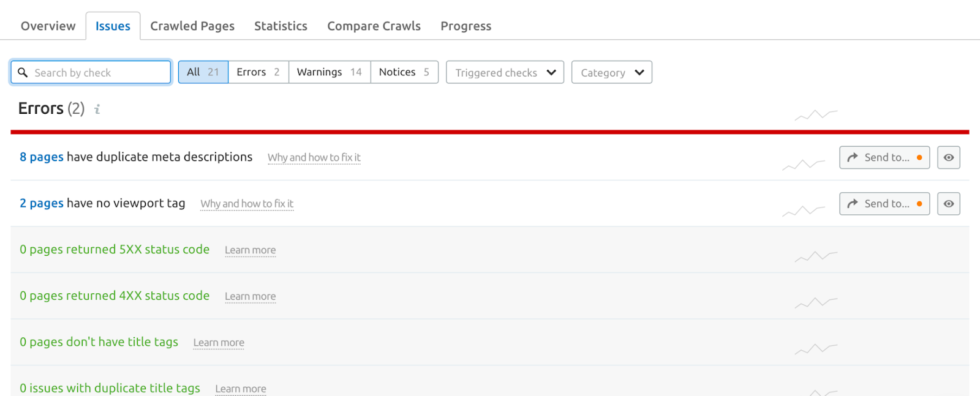Click the info icon beside Errors (2)
This screenshot has width=980, height=396.
tap(97, 109)
